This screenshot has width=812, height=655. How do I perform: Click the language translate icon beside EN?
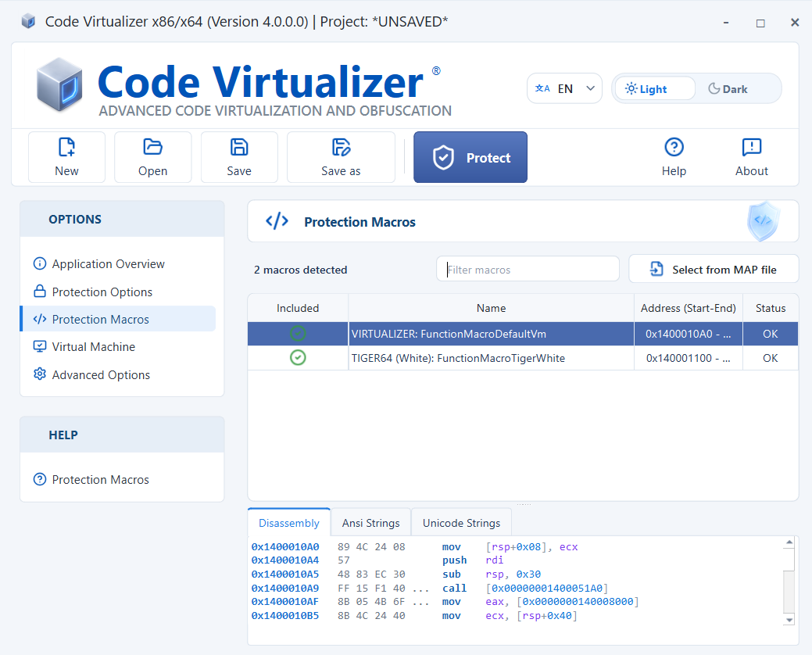(542, 88)
